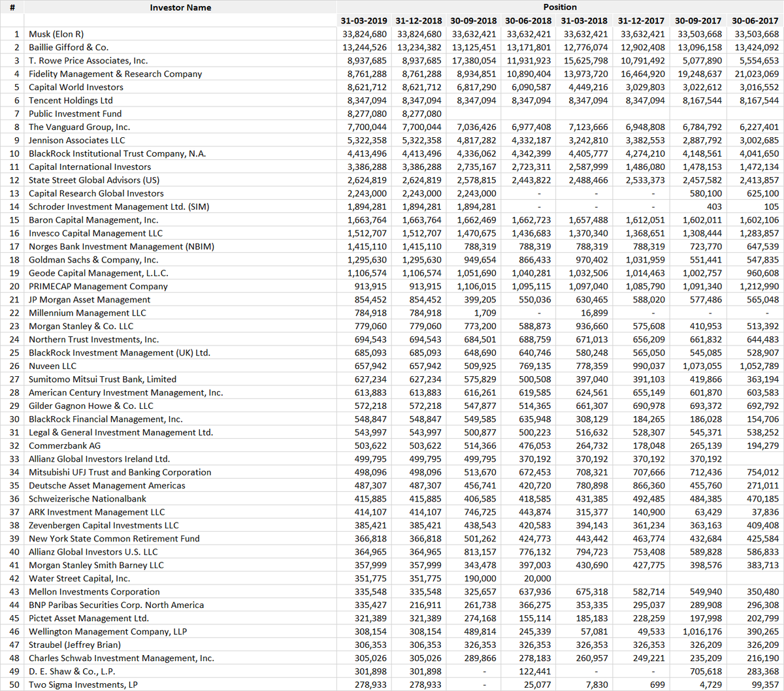Select Zevenbergen Capital Investments LLC
Image resolution: width=784 pixels, height=691 pixels.
[104, 525]
